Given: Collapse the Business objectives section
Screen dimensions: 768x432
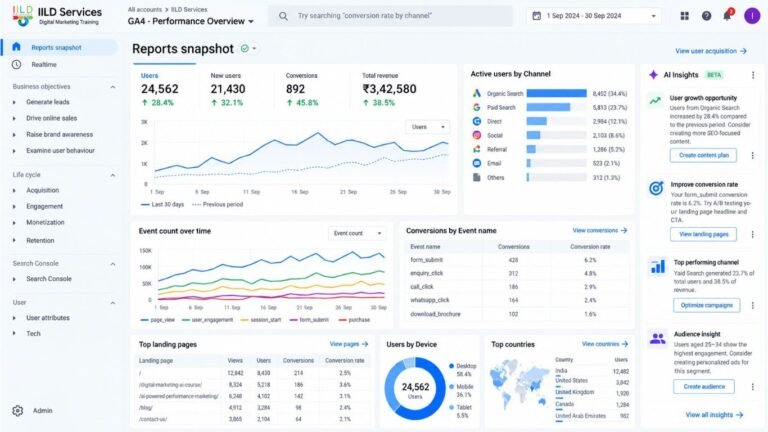Looking at the screenshot, I should (113, 87).
